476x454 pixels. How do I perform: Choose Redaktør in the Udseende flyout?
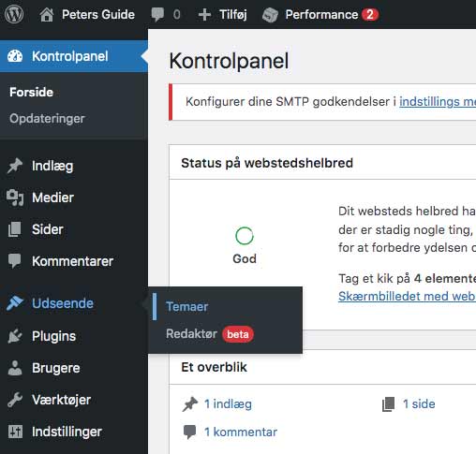click(x=191, y=334)
